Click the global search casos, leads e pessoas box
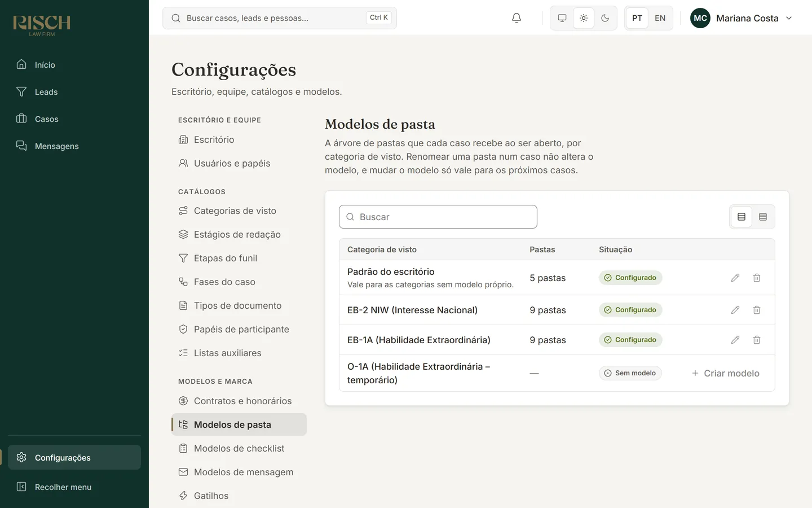 (x=280, y=18)
